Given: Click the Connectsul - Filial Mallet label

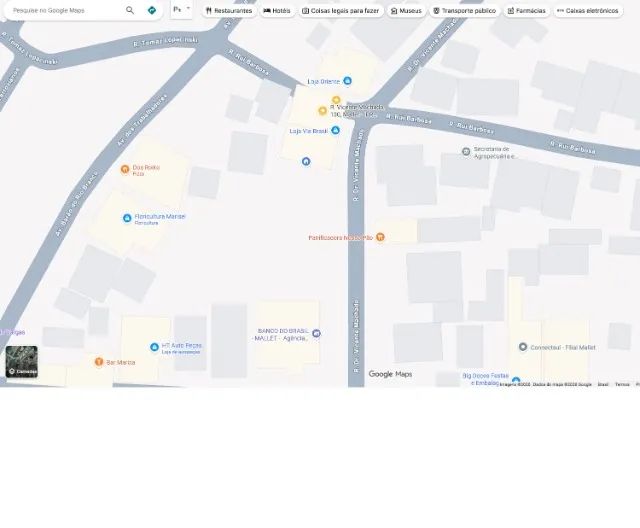Looking at the screenshot, I should tap(563, 348).
